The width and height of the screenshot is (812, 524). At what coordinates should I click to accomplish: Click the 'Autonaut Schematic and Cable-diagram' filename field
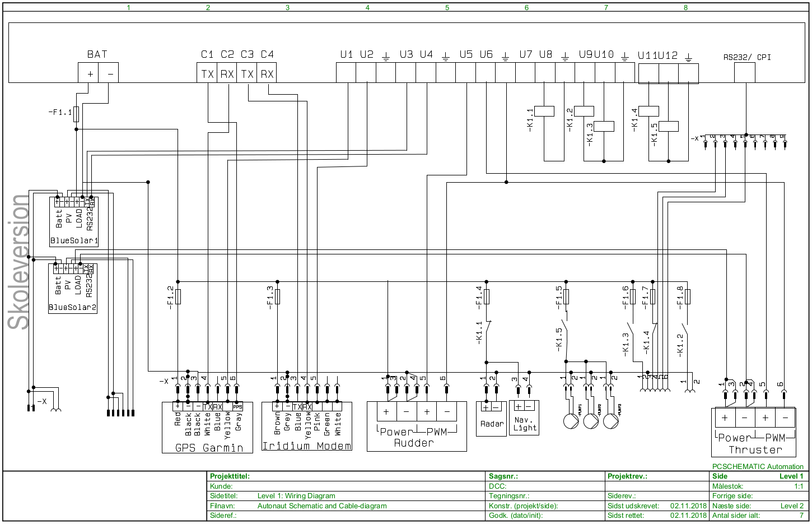click(x=322, y=506)
